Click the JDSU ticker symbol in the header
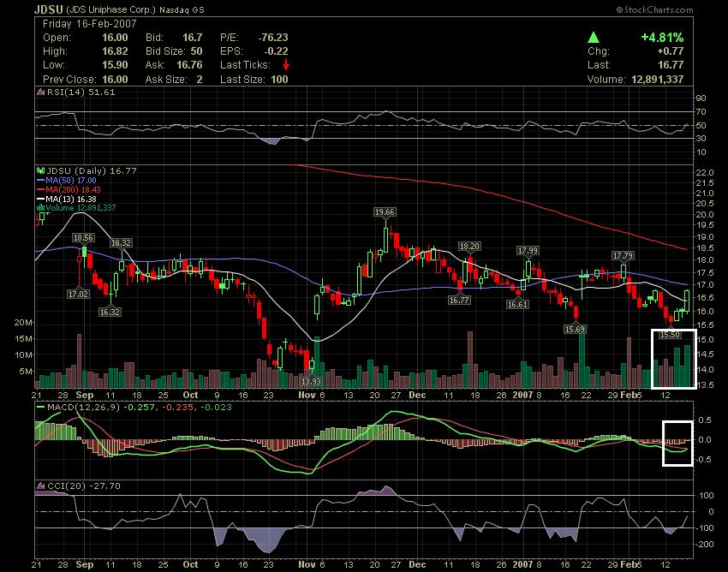Image resolution: width=728 pixels, height=572 pixels. coord(49,9)
